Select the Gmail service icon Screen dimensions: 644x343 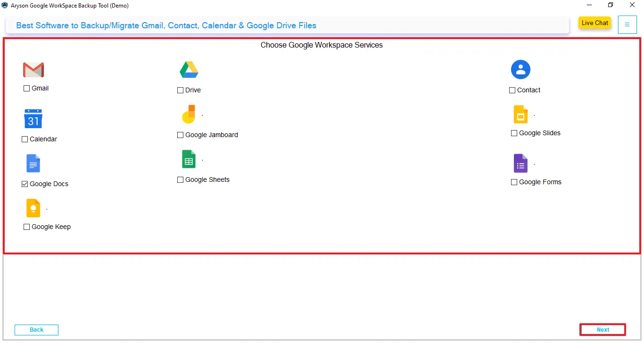(x=33, y=69)
